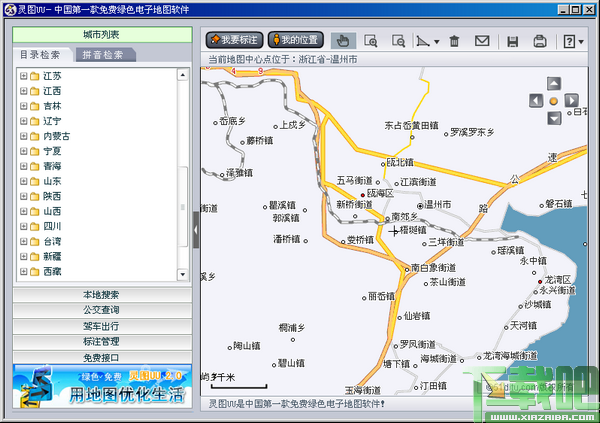Expand the 吉林 tree node

(x=23, y=106)
